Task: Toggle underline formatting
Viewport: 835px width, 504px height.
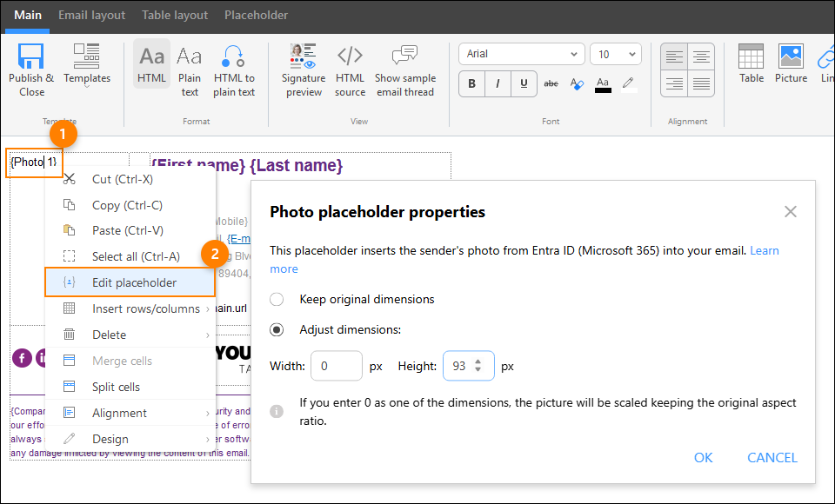Action: point(524,83)
